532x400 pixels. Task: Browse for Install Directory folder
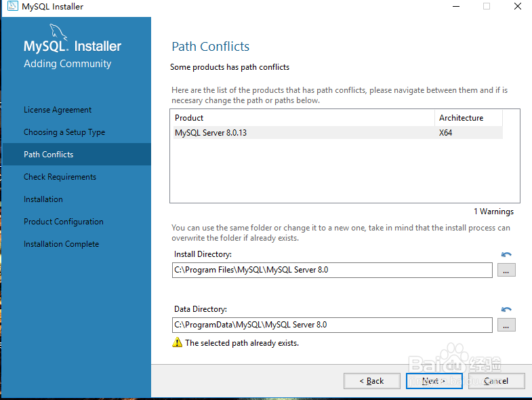pyautogui.click(x=506, y=270)
